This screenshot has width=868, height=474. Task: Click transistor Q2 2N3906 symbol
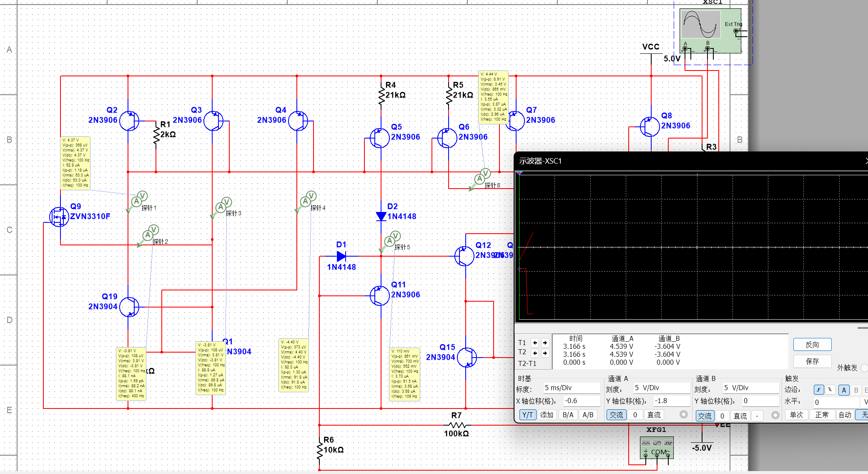[129, 121]
